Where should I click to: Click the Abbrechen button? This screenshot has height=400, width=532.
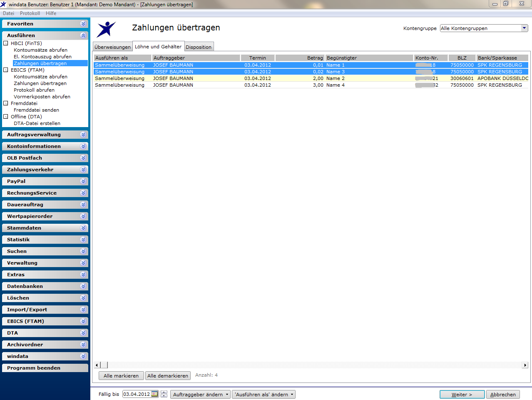503,395
